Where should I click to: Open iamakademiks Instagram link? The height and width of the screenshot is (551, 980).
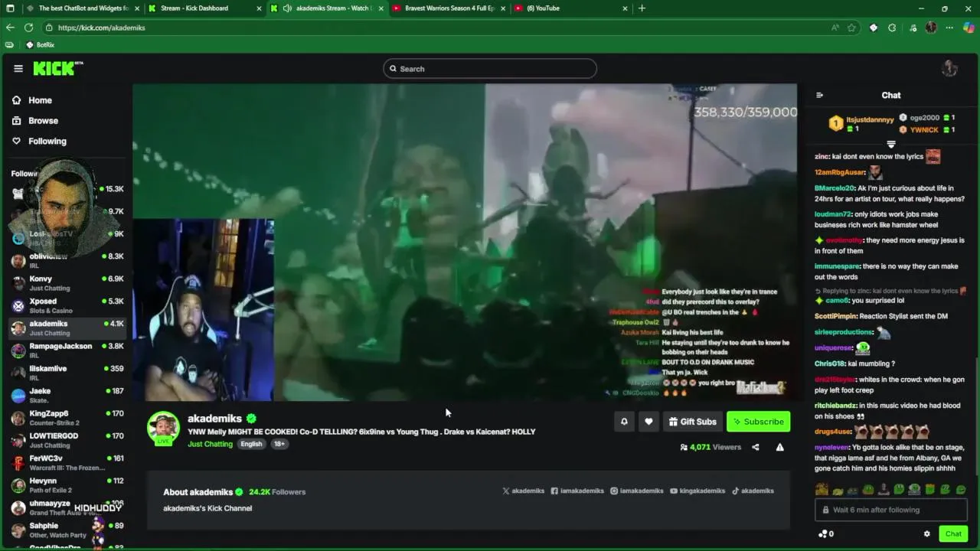point(636,491)
